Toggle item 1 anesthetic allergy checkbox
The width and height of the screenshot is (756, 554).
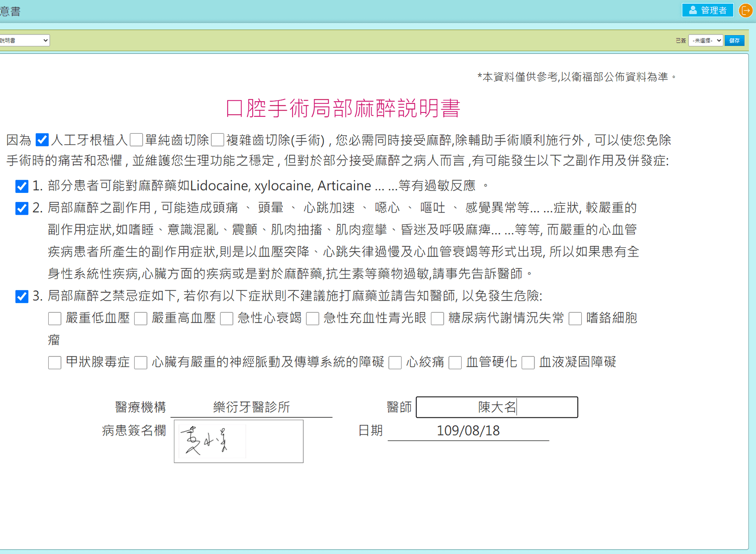point(22,186)
